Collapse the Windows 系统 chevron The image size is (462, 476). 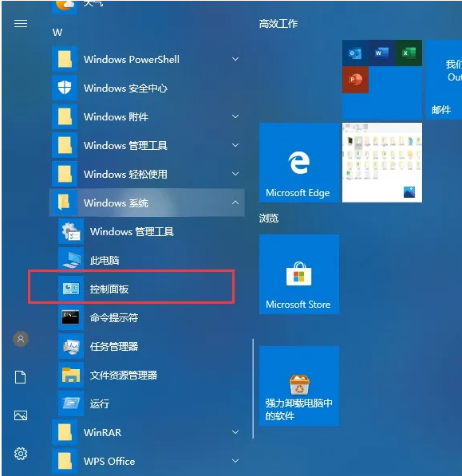[x=235, y=203]
